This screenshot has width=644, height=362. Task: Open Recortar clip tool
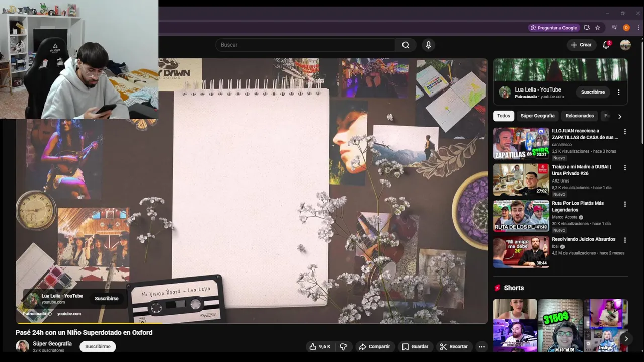[454, 347]
